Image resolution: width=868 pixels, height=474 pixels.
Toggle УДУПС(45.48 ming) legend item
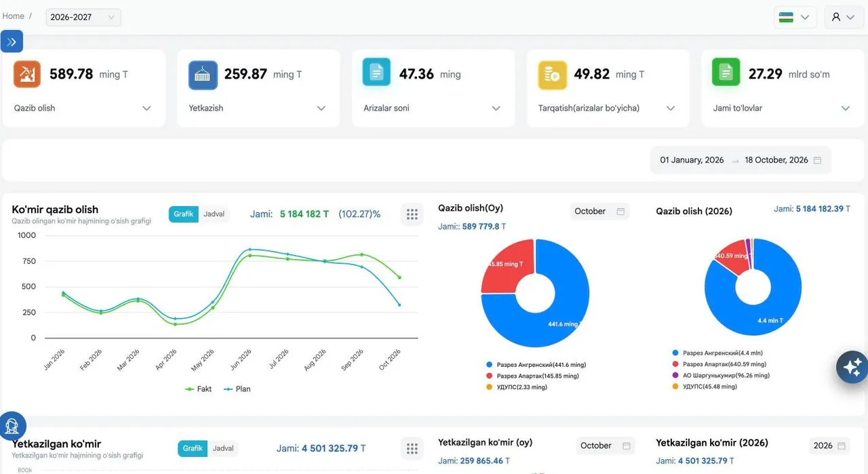point(704,387)
